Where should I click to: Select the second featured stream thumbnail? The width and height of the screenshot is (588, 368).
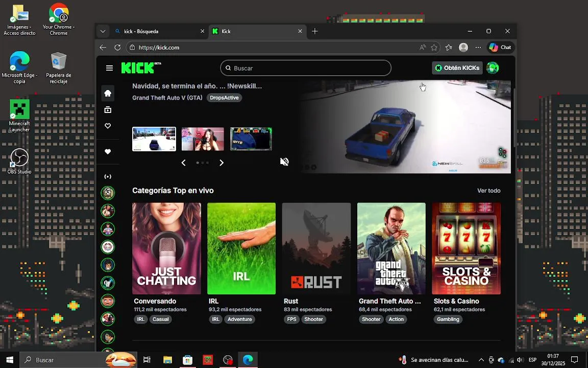click(x=203, y=139)
